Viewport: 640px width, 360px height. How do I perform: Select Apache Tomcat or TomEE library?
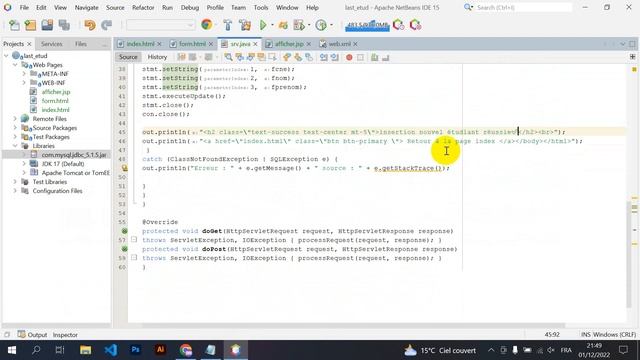coord(76,173)
